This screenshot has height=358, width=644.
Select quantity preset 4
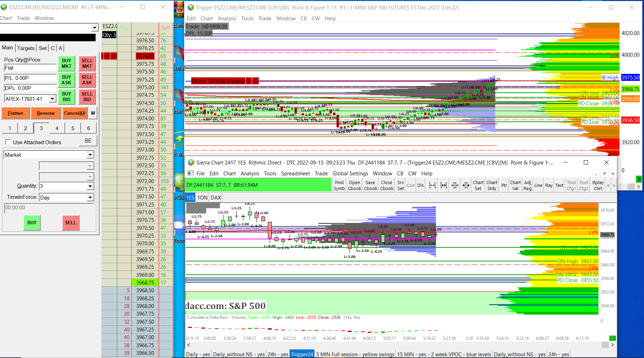pos(57,128)
